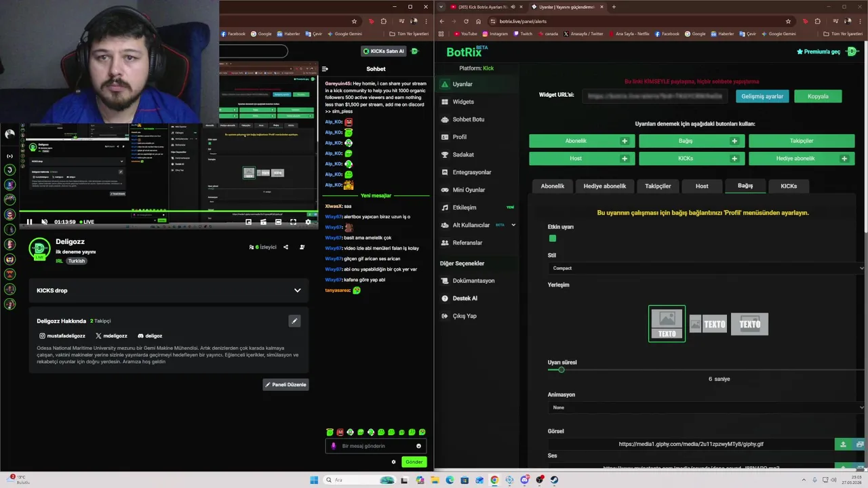
Task: Click plus icon on Abonelik test button
Action: (625, 141)
